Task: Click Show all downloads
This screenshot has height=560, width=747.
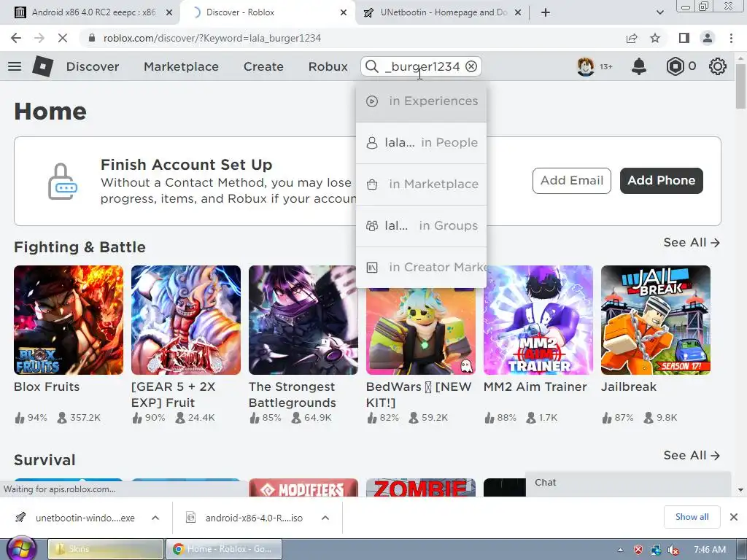Action: pos(692,517)
